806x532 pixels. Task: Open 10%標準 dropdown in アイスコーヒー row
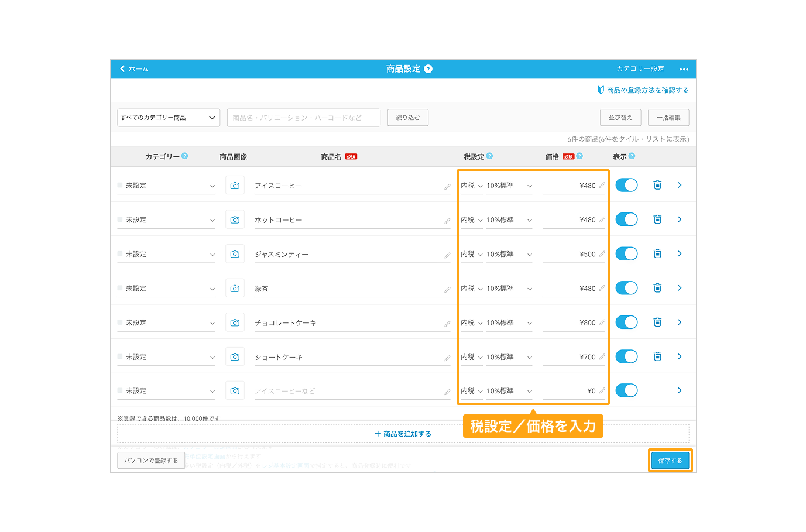[x=509, y=186]
